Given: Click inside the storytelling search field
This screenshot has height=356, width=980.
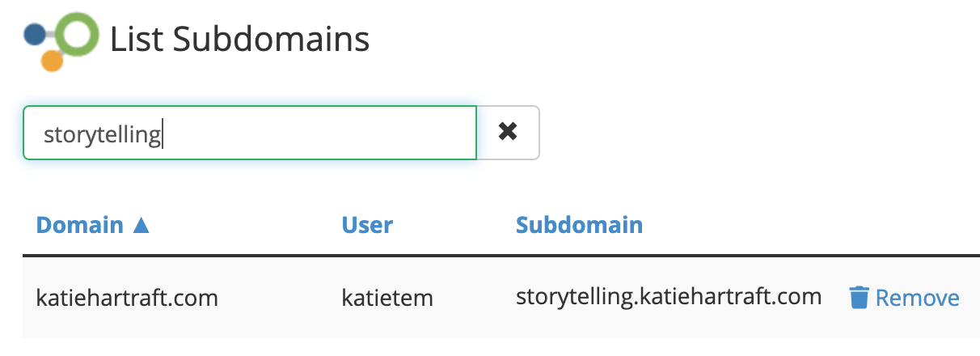Looking at the screenshot, I should pos(250,132).
